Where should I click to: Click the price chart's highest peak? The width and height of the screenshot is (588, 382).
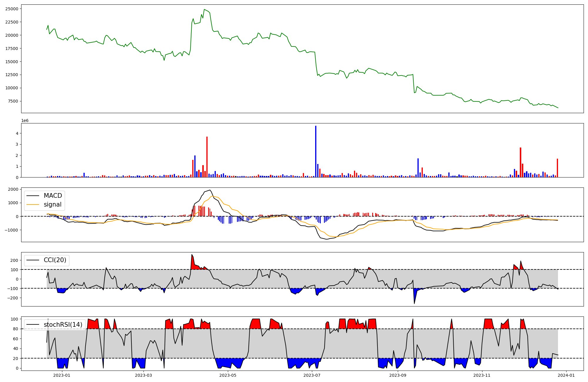pyautogui.click(x=204, y=9)
